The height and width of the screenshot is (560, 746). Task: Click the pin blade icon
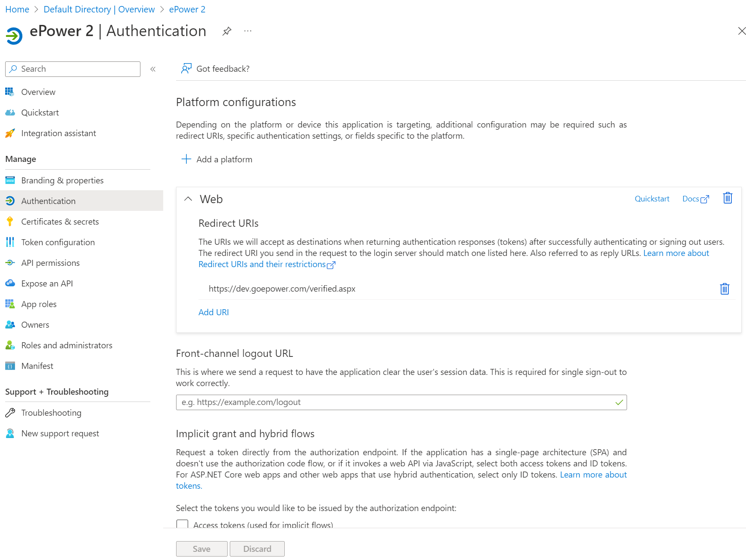point(227,31)
